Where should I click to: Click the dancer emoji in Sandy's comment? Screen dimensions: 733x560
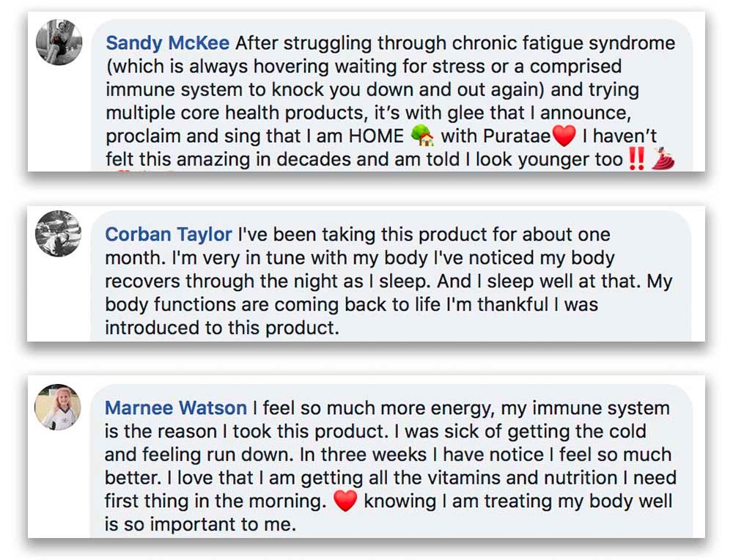tap(662, 158)
